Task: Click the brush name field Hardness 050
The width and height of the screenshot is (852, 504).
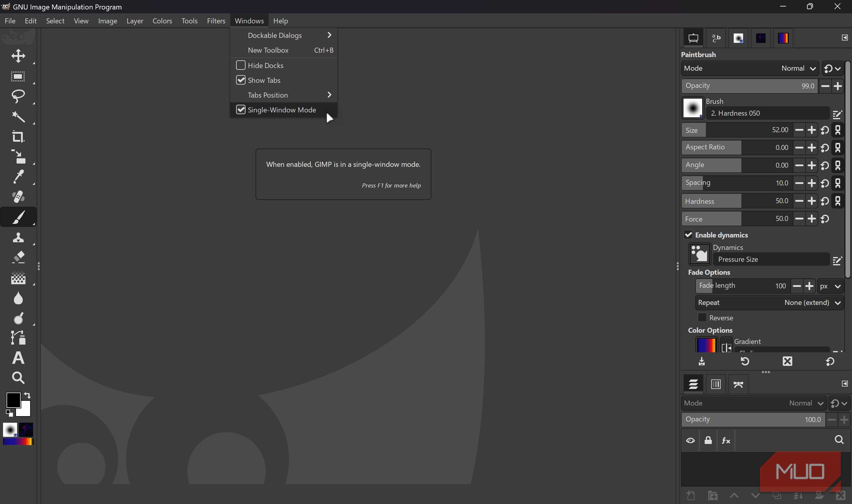Action: tap(767, 113)
